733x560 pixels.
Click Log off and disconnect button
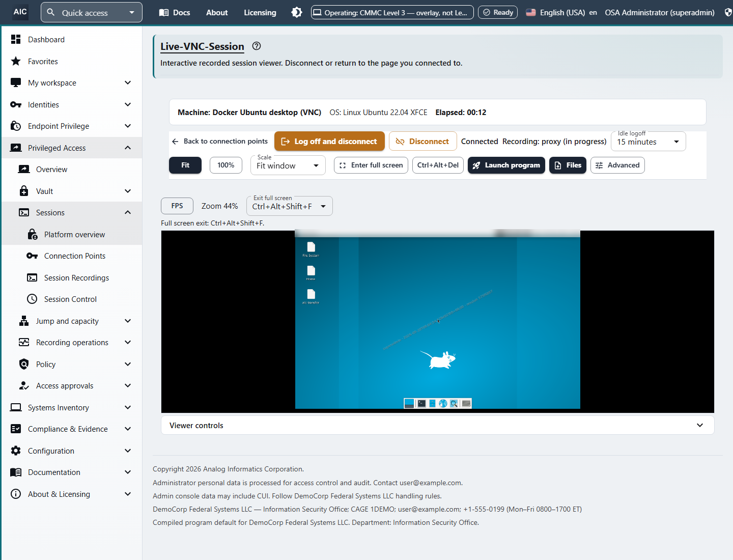(x=329, y=141)
